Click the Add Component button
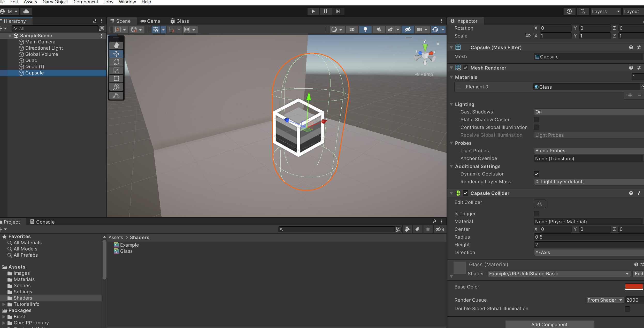The width and height of the screenshot is (644, 328). tap(549, 324)
